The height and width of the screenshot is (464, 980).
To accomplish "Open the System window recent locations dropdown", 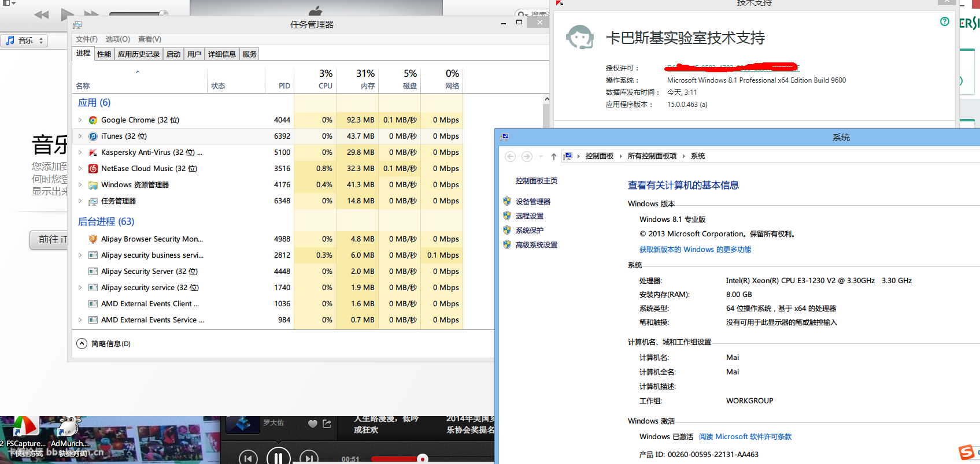I will pos(541,157).
